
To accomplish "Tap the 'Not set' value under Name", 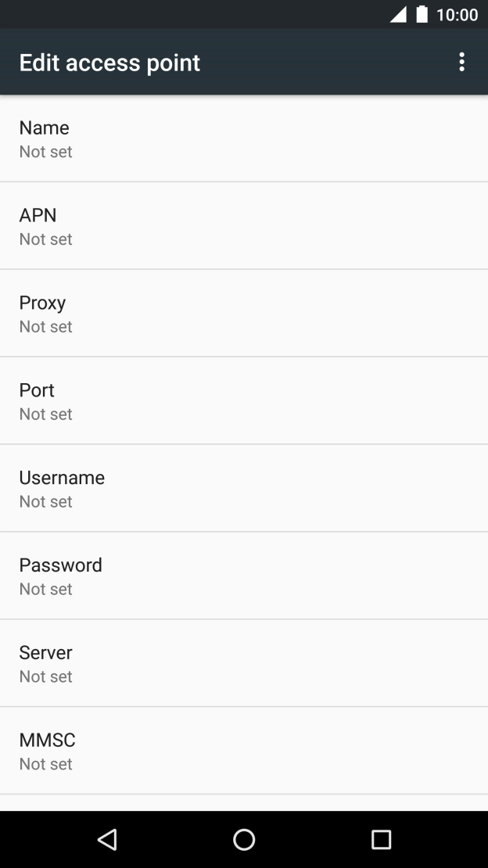I will tap(45, 152).
